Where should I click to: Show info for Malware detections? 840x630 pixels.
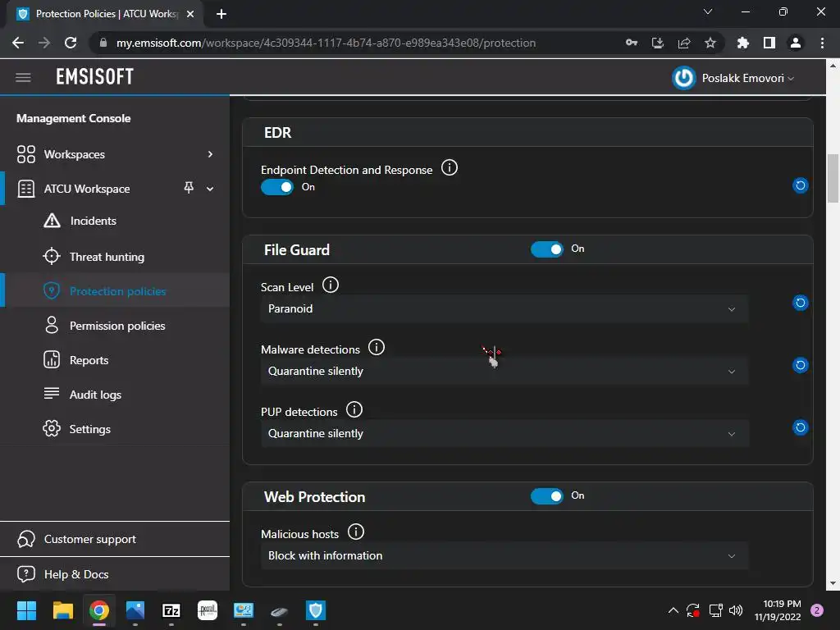click(377, 347)
